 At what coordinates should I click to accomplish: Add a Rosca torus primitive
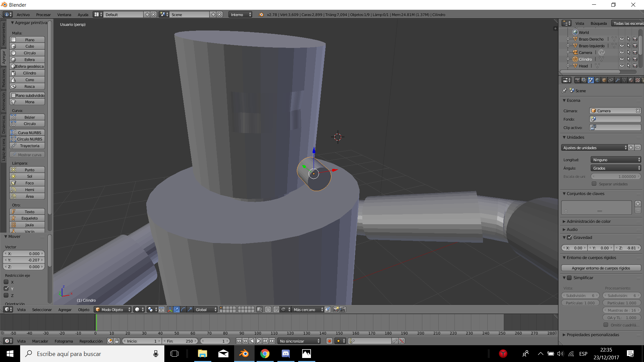click(x=27, y=86)
